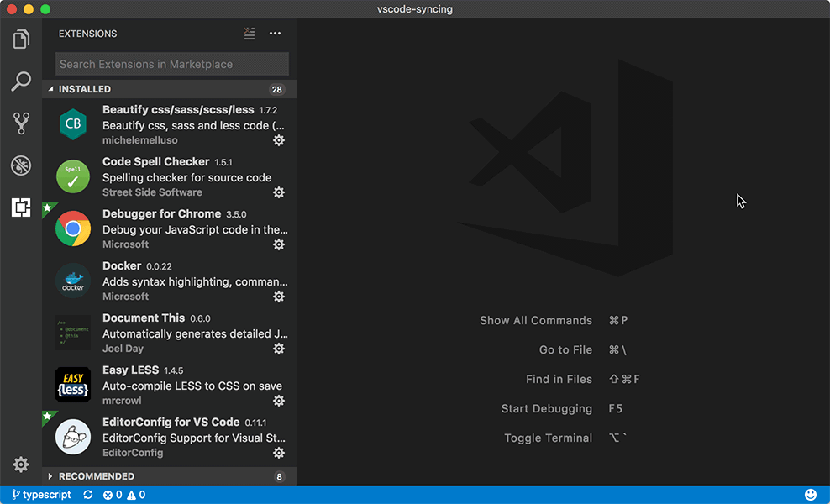The image size is (830, 504).
Task: Open the Search view in activity bar
Action: pyautogui.click(x=21, y=81)
